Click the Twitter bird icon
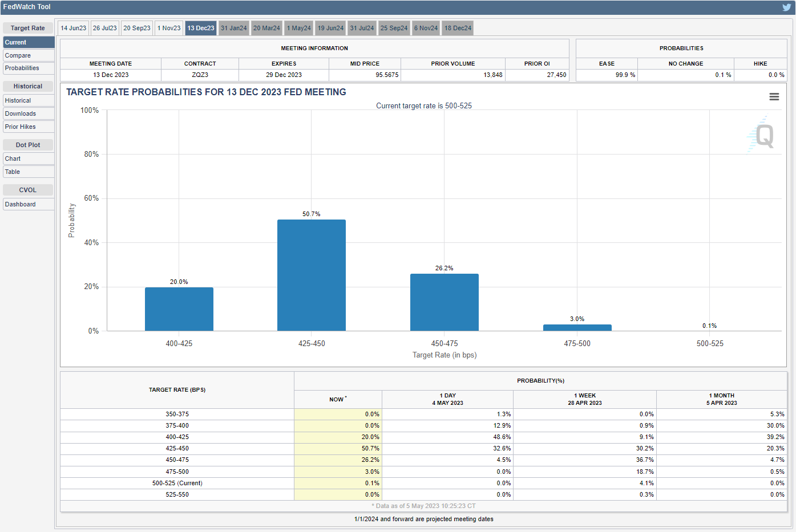The height and width of the screenshot is (532, 796). (x=786, y=7)
